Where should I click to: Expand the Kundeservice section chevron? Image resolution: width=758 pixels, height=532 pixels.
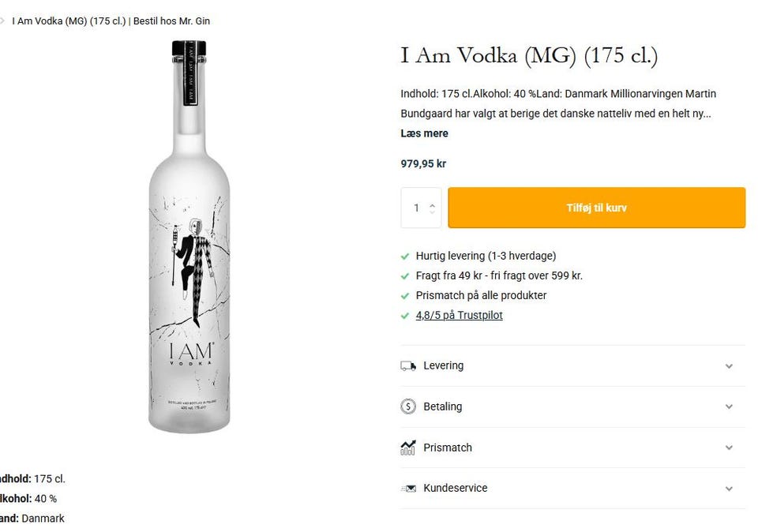click(x=729, y=489)
